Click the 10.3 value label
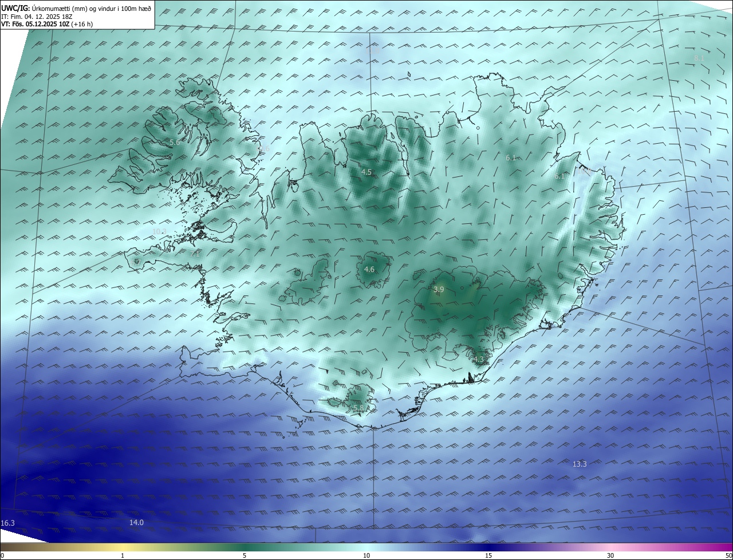The image size is (733, 560). coord(159,231)
